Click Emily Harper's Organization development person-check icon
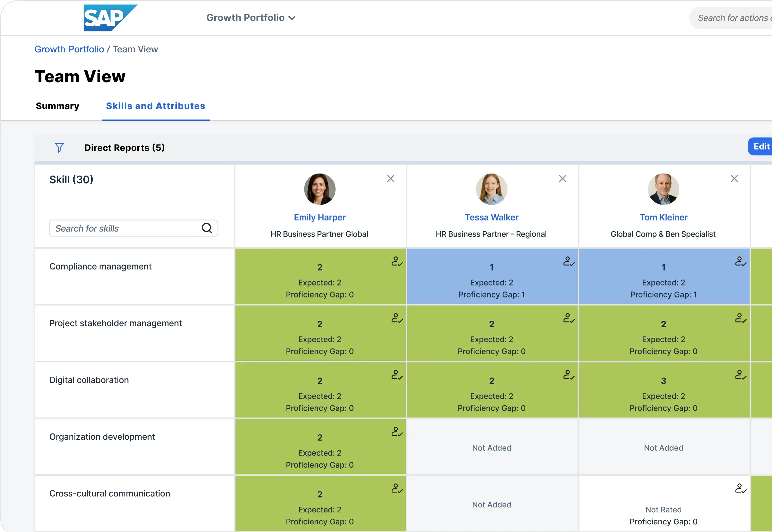The width and height of the screenshot is (772, 532). (x=397, y=432)
